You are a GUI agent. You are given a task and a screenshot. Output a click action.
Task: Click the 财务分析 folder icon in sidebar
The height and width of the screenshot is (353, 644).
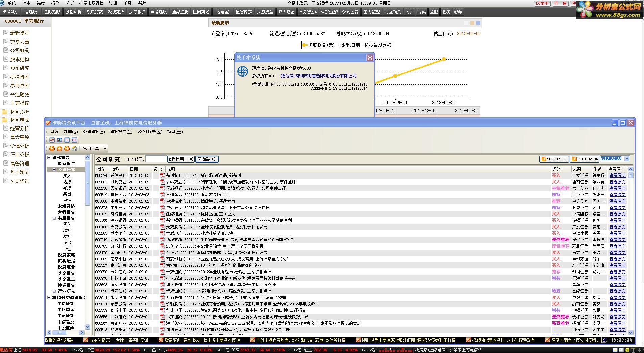pyautogui.click(x=5, y=112)
